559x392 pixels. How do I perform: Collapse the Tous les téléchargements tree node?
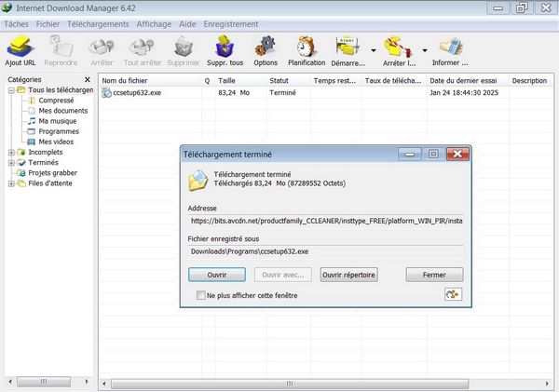[x=11, y=90]
